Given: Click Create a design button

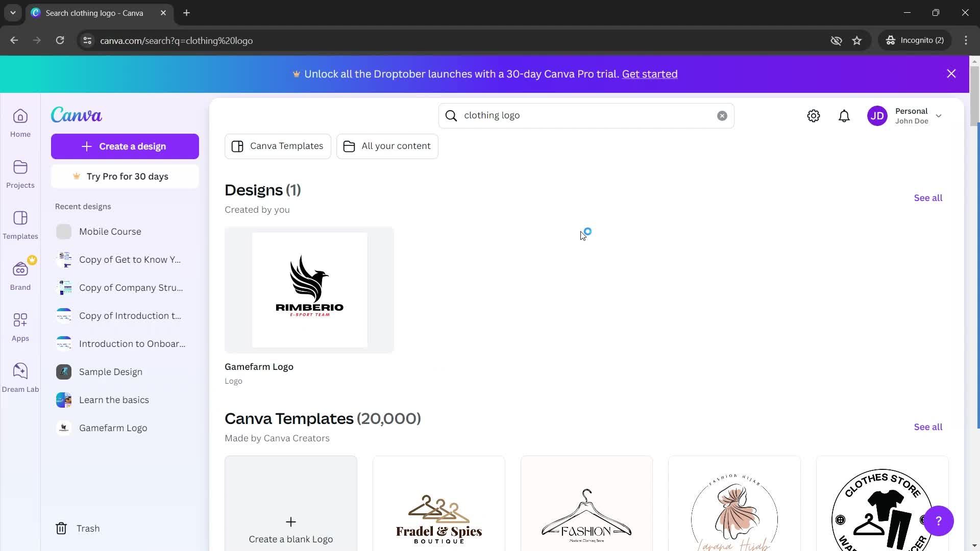Looking at the screenshot, I should tap(125, 146).
